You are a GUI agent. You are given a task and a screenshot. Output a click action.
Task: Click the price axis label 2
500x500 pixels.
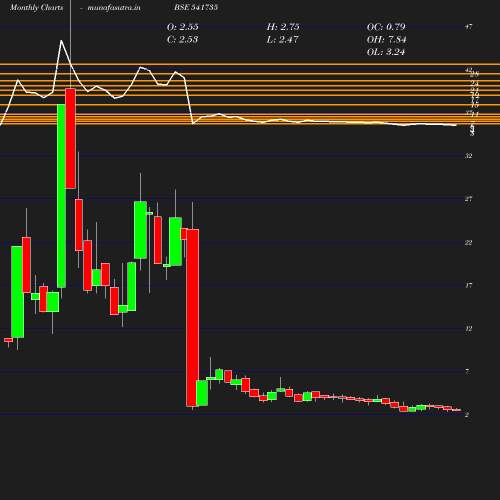pyautogui.click(x=467, y=415)
